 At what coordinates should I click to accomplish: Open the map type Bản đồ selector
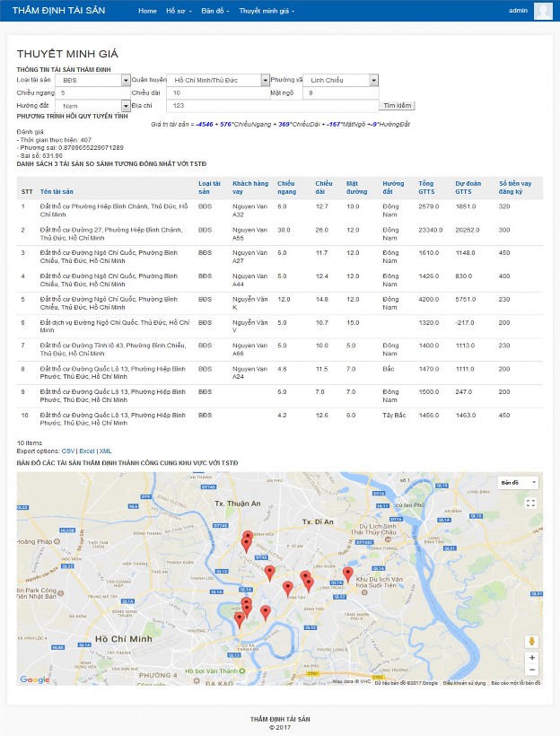click(x=519, y=483)
